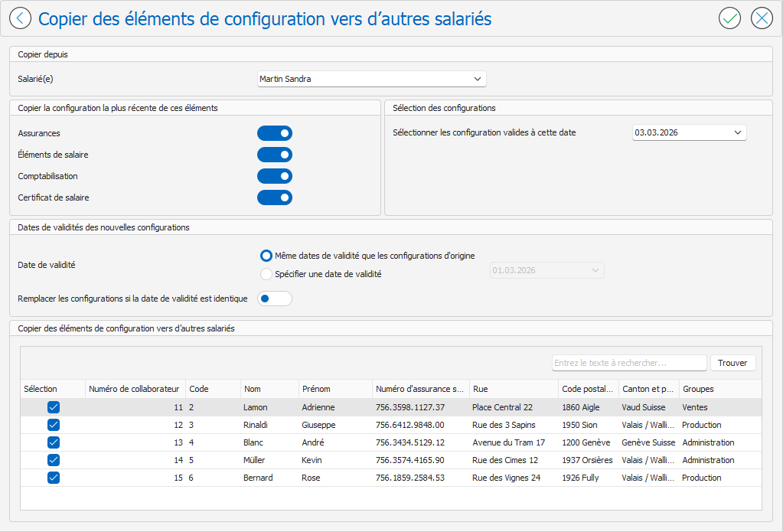Screen dimensions: 783x532
Task: Disable the Éléments de salaire switch
Action: point(275,155)
